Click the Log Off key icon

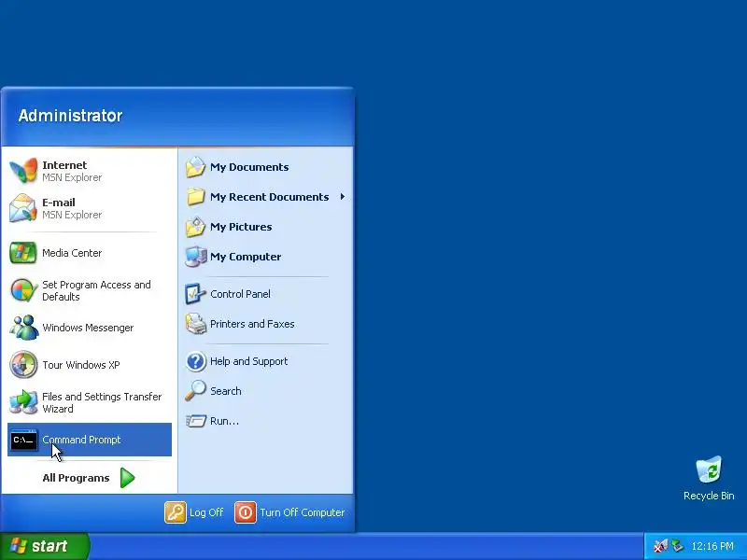pos(176,512)
